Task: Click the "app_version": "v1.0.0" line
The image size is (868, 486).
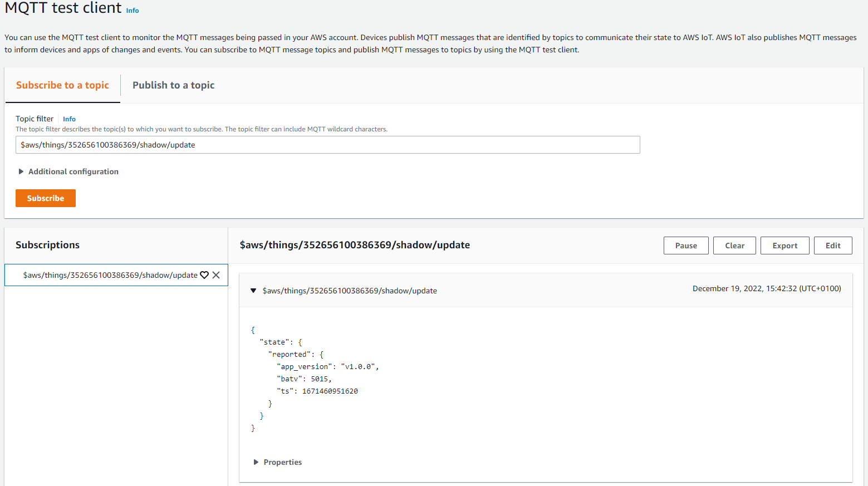Action: coord(328,367)
